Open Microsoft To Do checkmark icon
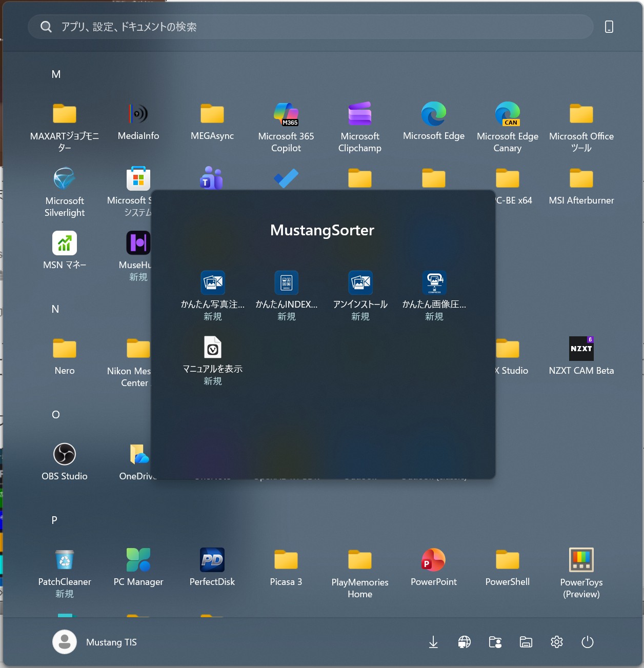This screenshot has height=668, width=644. 286,178
